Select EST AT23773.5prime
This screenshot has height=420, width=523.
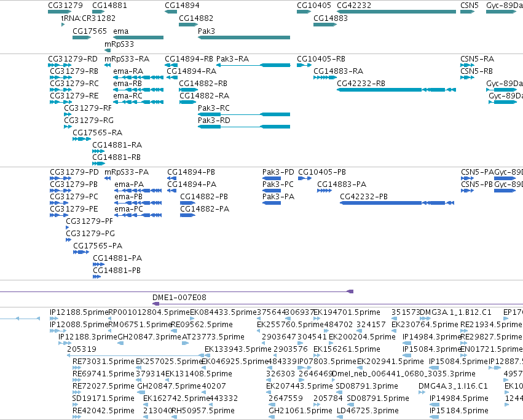pyautogui.click(x=213, y=337)
